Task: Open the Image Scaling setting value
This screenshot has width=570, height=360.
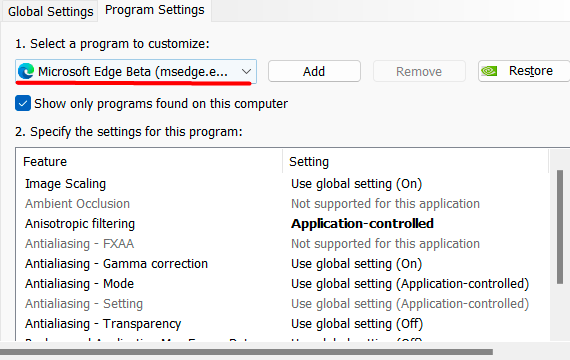Action: [x=356, y=184]
